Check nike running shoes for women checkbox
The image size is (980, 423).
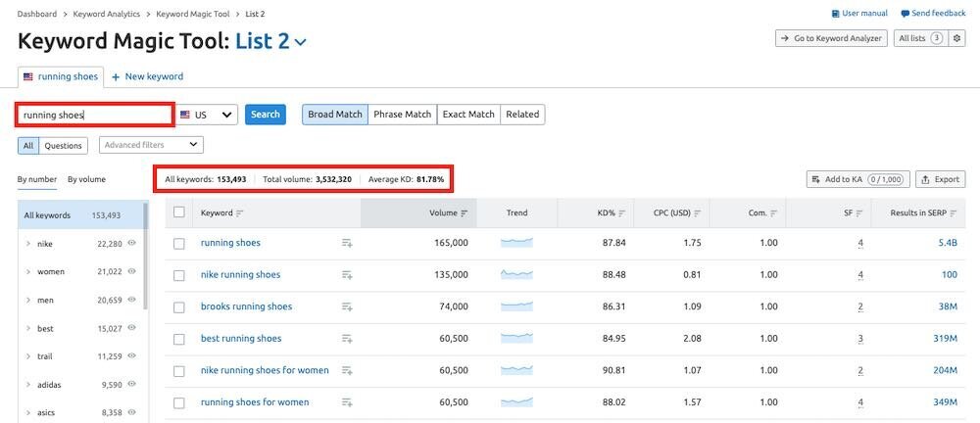pyautogui.click(x=179, y=371)
